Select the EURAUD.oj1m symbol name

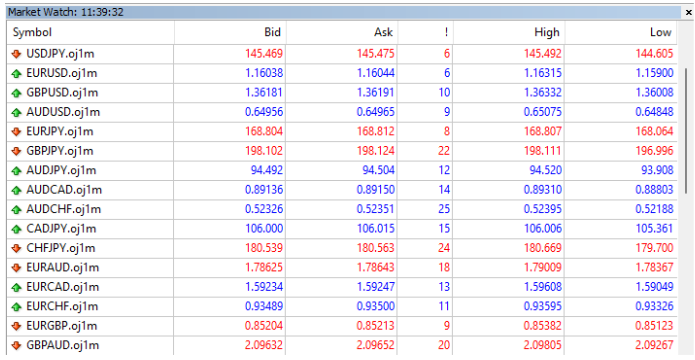[x=62, y=268]
